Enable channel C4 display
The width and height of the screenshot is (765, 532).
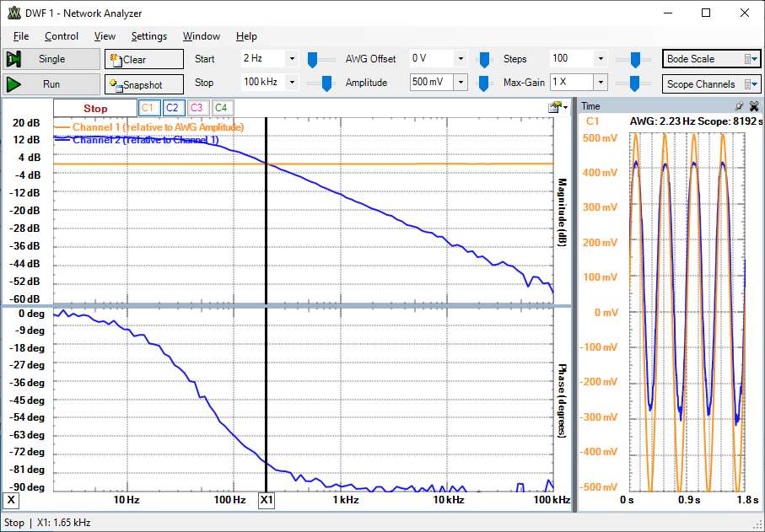tap(221, 108)
